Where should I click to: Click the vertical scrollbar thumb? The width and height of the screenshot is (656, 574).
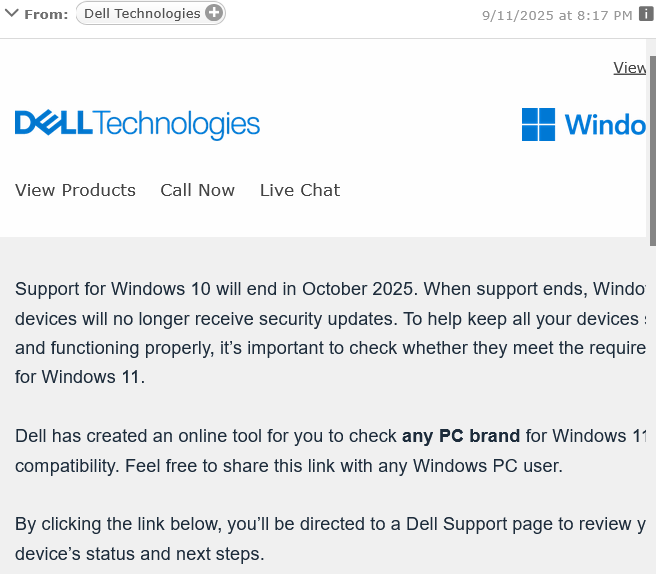[x=652, y=151]
